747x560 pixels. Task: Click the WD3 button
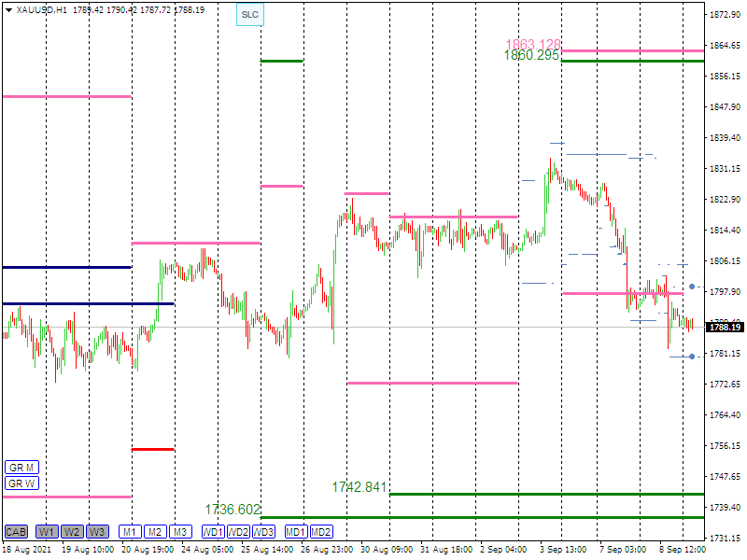[263, 532]
